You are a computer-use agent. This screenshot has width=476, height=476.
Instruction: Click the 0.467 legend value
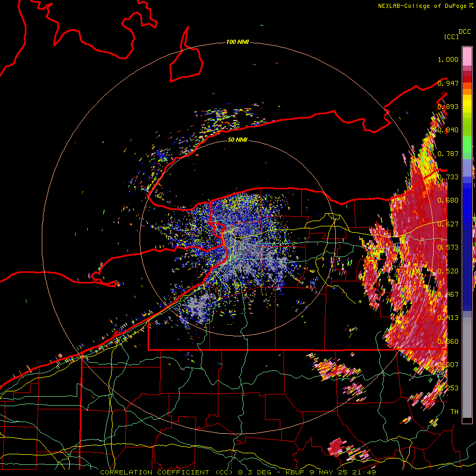tap(448, 295)
